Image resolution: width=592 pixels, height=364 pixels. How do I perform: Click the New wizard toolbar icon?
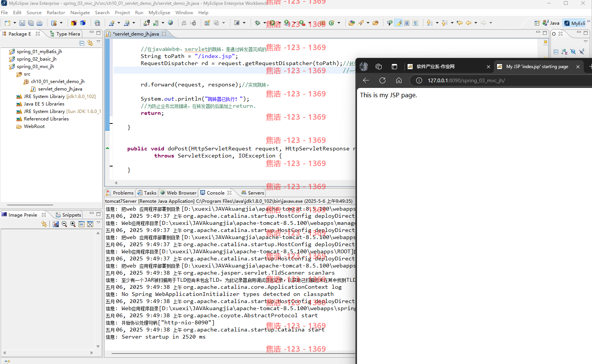coord(7,23)
